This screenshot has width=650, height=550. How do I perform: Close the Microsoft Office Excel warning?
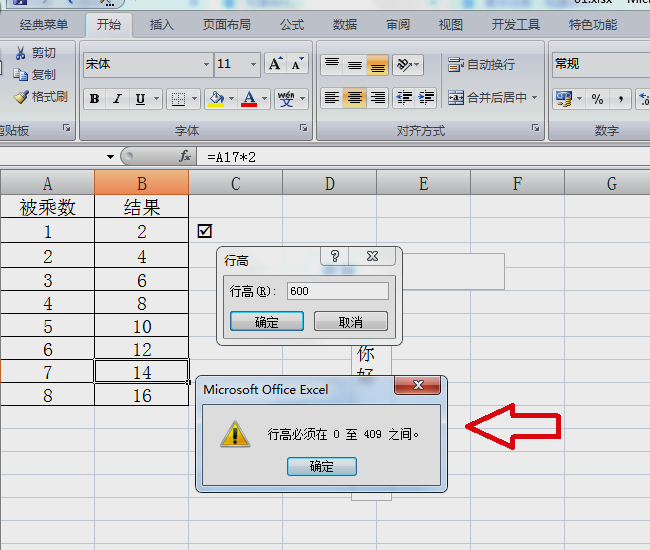point(418,385)
